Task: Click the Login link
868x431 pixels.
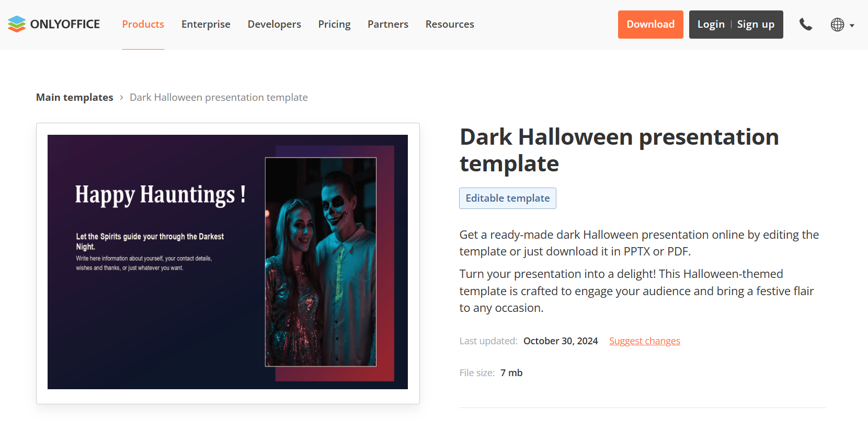Action: pyautogui.click(x=711, y=25)
